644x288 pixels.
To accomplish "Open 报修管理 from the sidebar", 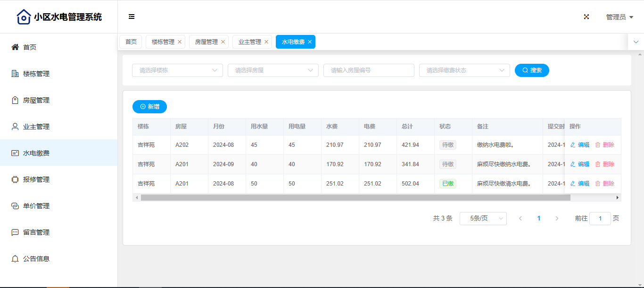I will [x=36, y=179].
